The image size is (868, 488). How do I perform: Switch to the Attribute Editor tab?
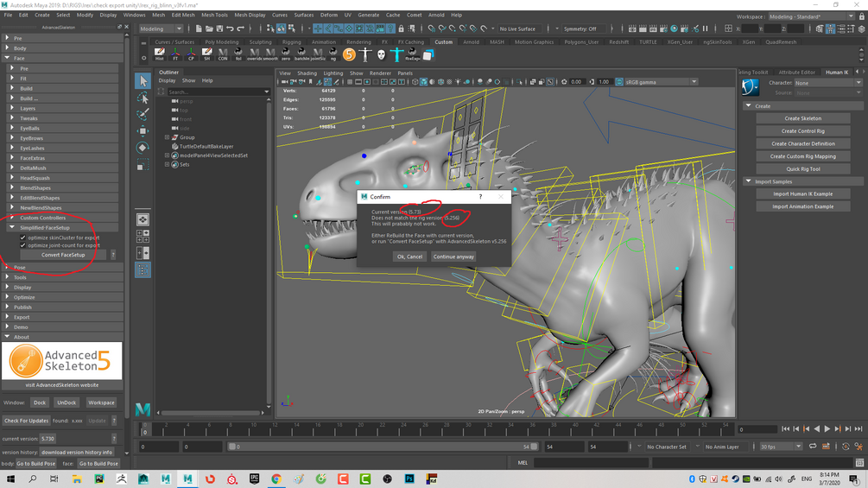[x=796, y=72]
